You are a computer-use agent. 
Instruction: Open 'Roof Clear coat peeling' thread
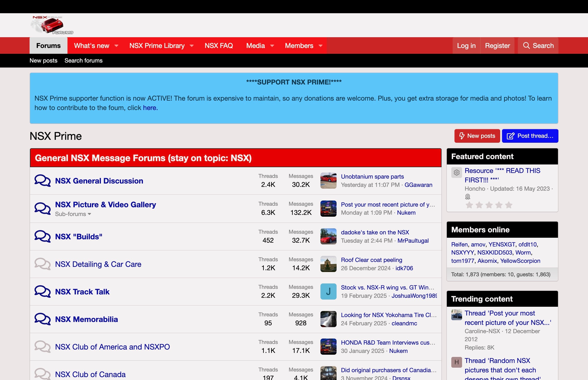(371, 260)
